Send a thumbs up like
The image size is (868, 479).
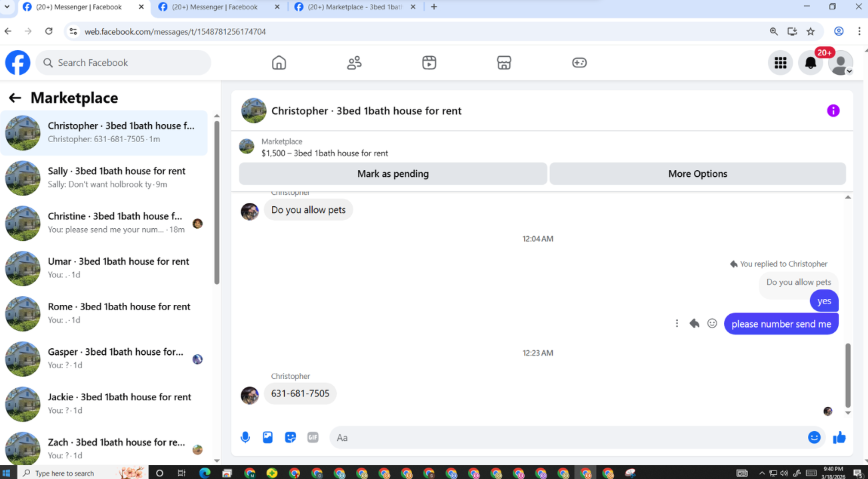point(839,438)
